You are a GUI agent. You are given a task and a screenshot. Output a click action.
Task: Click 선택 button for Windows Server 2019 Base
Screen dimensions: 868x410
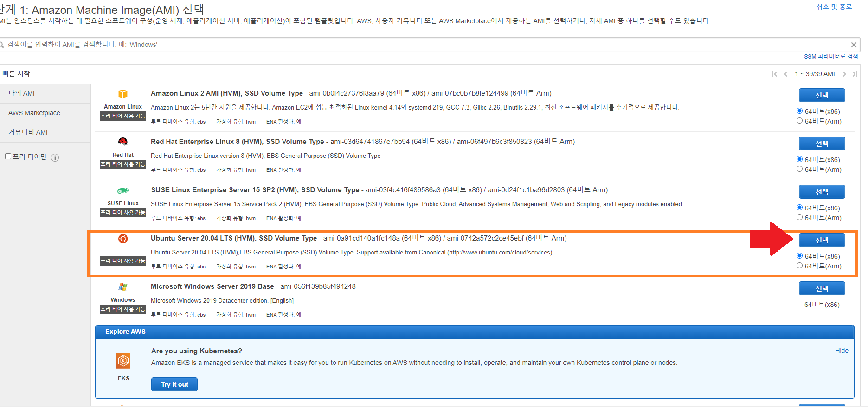click(822, 288)
